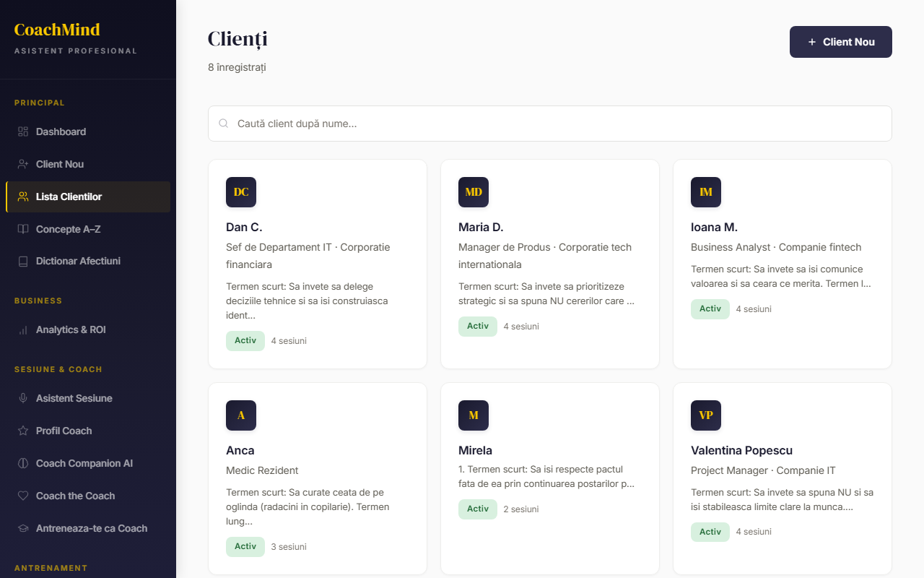
Task: Click the brain icon for Coach Companion AI
Action: [x=23, y=463]
